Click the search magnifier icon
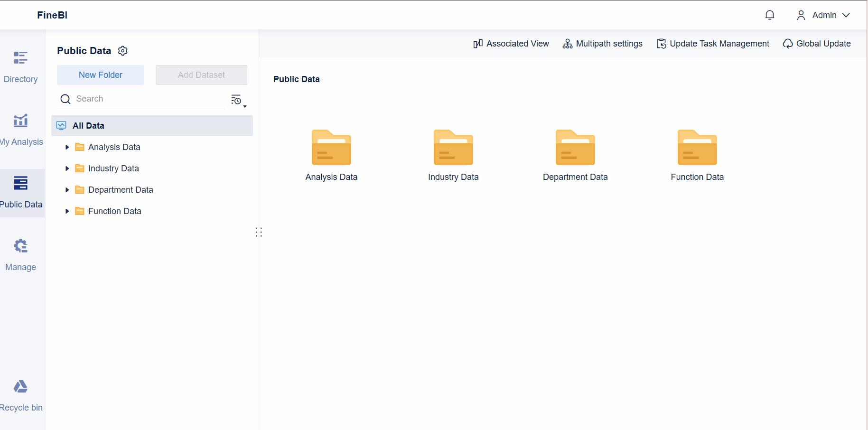Image resolution: width=868 pixels, height=430 pixels. [x=65, y=99]
